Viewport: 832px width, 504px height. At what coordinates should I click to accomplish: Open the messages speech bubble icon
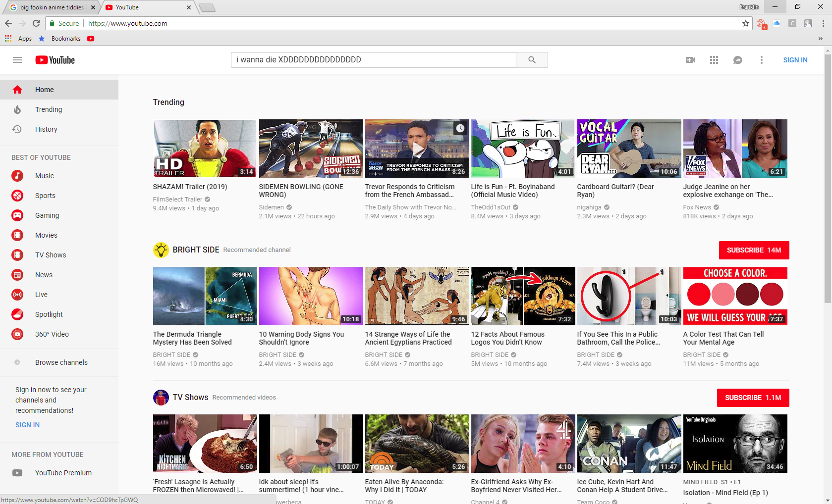click(x=738, y=60)
